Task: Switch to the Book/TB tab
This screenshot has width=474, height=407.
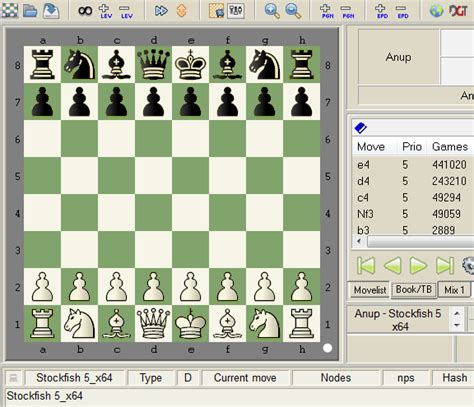Action: coord(413,289)
